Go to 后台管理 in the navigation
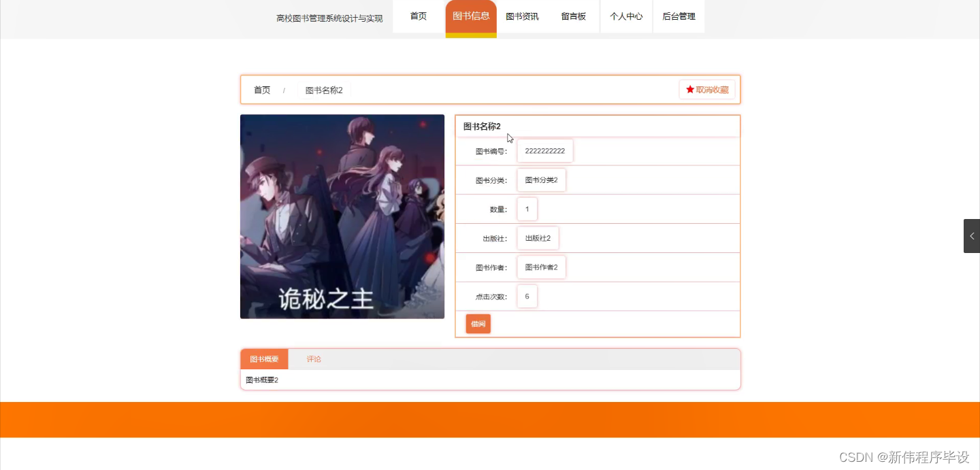 [x=679, y=16]
